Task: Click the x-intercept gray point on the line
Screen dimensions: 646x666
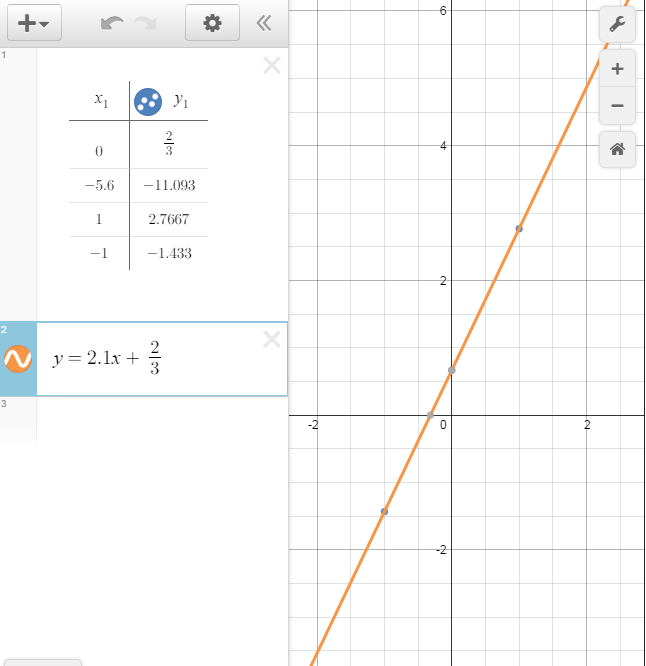Action: (x=430, y=415)
